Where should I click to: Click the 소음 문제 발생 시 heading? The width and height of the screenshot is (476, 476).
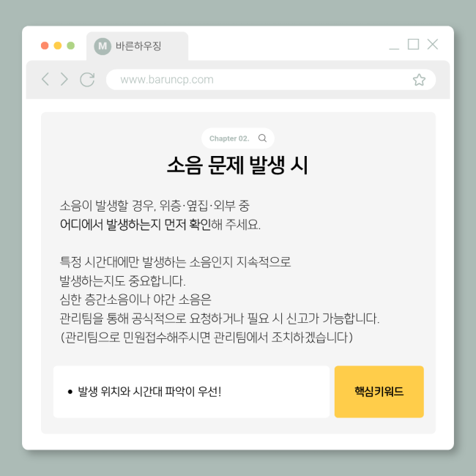coord(238,166)
